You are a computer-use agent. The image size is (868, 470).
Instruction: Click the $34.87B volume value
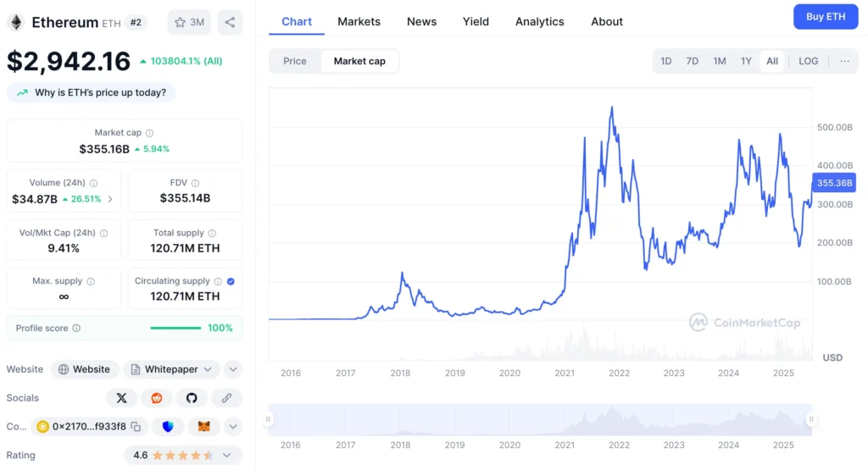pyautogui.click(x=34, y=199)
